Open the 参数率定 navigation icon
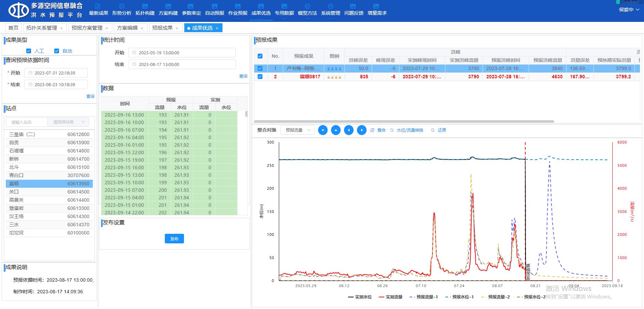The width and height of the screenshot is (644, 309). 191,6
